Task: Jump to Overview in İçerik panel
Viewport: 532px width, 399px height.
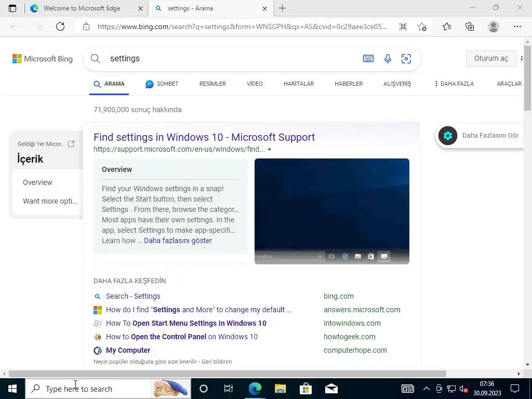Action: pos(37,182)
